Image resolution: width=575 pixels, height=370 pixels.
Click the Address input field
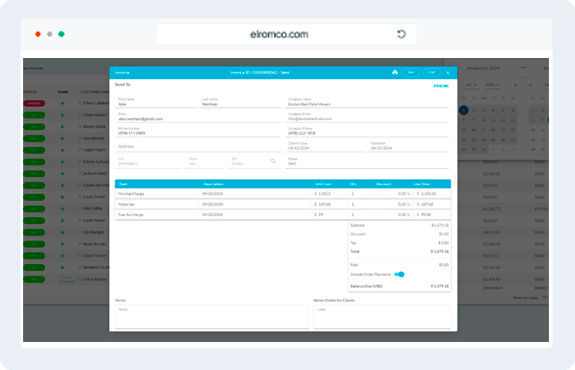pyautogui.click(x=198, y=146)
